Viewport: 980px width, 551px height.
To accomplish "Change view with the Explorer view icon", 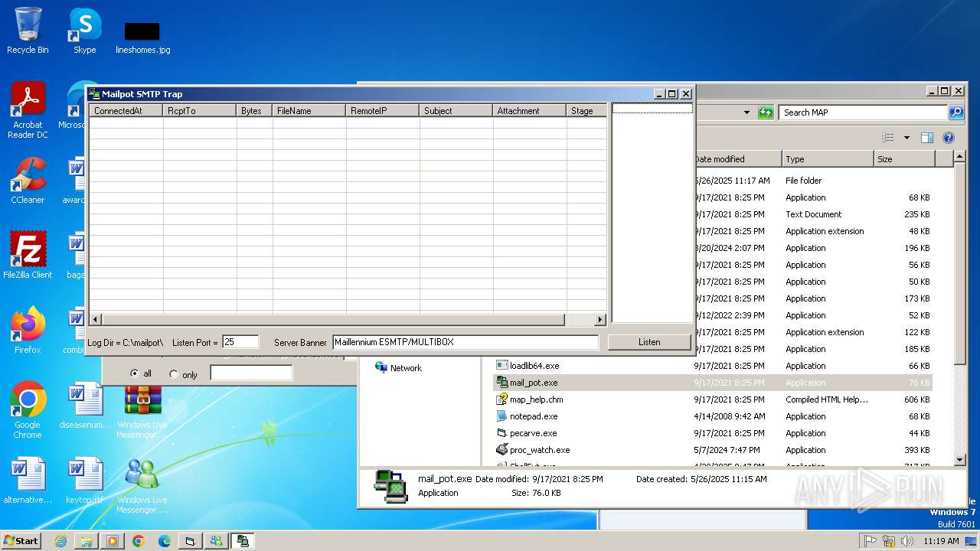I will 888,138.
